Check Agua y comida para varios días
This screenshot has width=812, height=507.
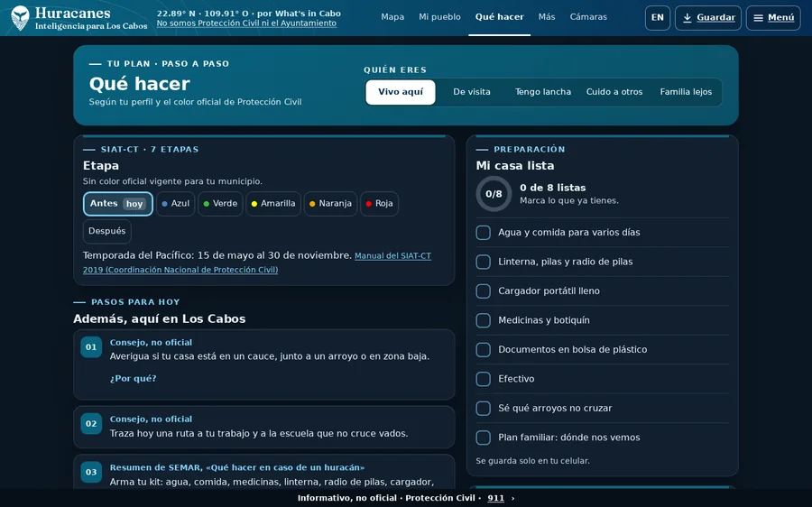pyautogui.click(x=484, y=233)
